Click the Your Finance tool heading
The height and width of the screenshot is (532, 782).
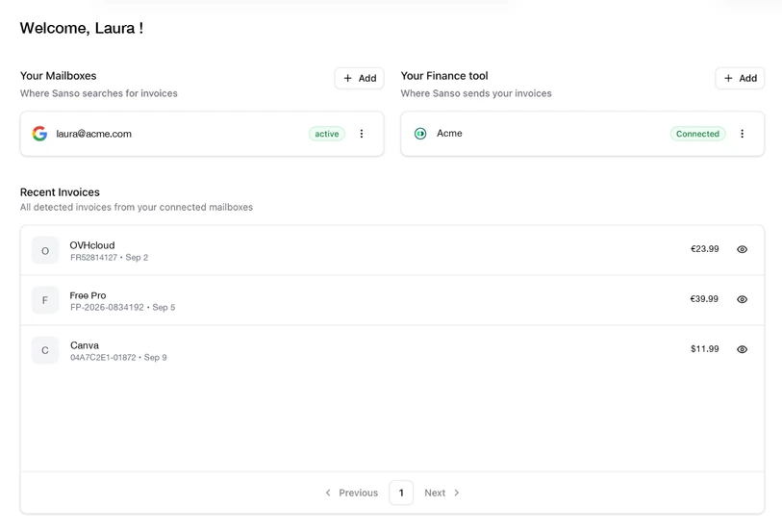click(444, 76)
